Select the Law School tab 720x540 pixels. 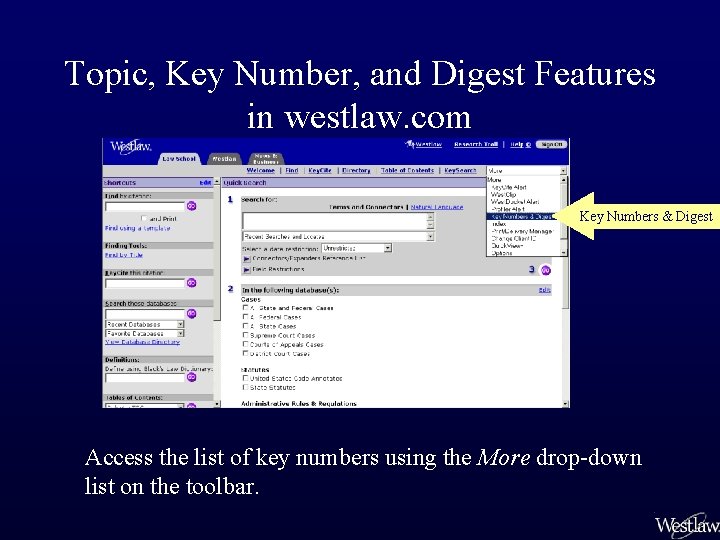point(179,158)
